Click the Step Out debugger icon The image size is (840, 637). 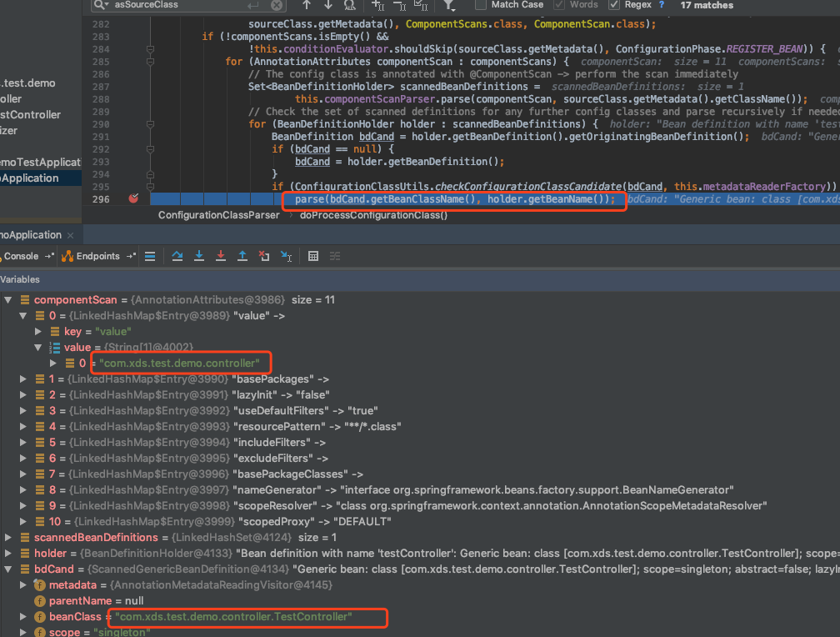(x=242, y=256)
